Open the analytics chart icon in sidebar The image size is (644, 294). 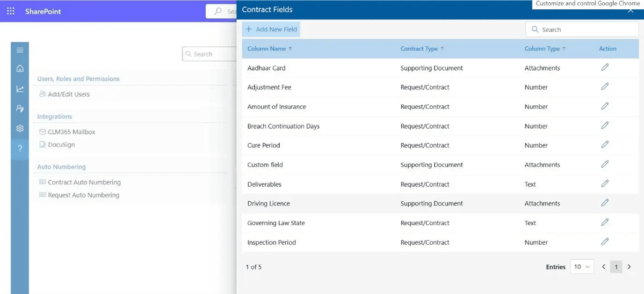(20, 88)
